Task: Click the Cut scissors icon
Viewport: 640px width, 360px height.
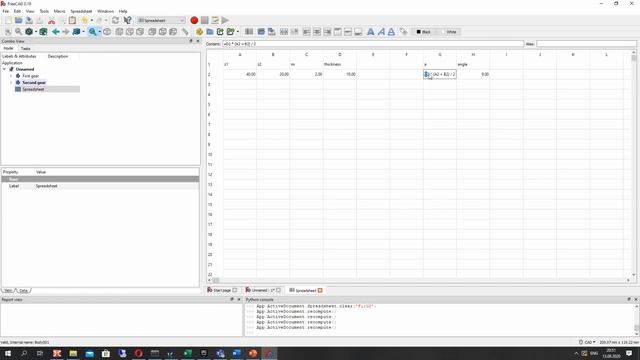Action: pyautogui.click(x=51, y=20)
